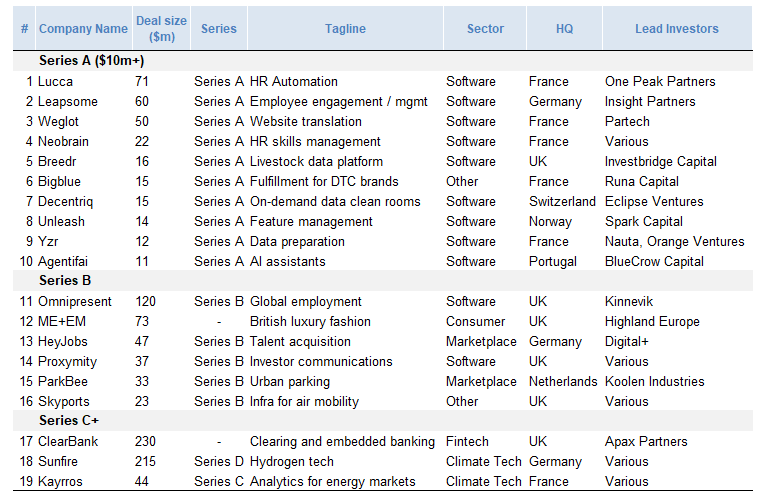Select Investbridge Capital investor cell
This screenshot has height=500, width=757.
pyautogui.click(x=660, y=162)
